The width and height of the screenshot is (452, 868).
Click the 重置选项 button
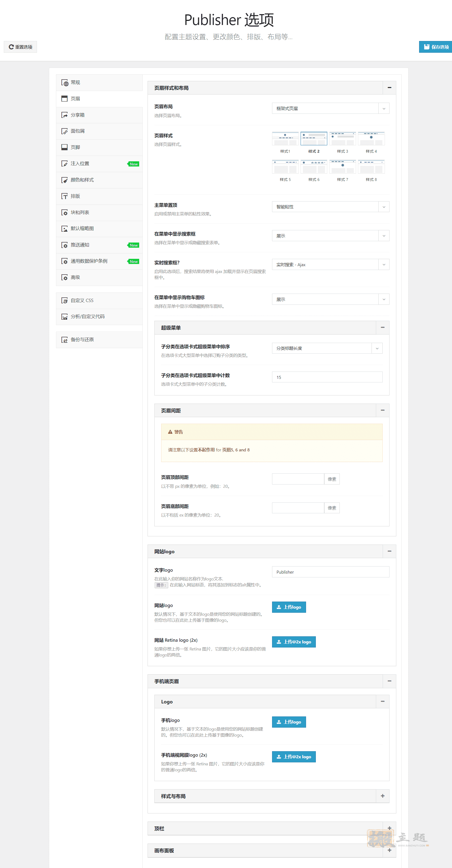20,47
